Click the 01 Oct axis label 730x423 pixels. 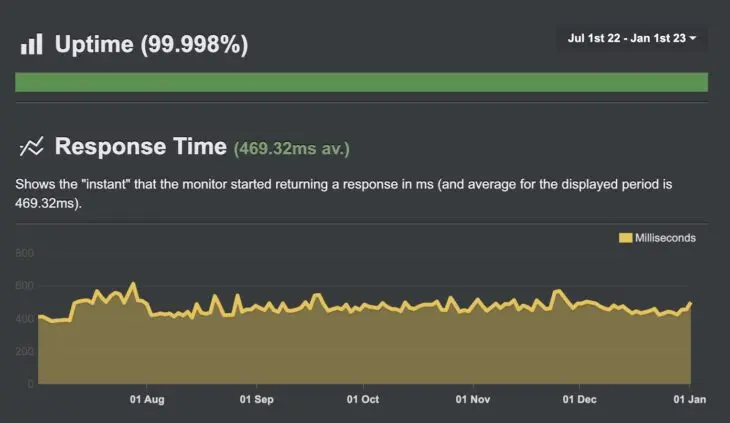tap(363, 399)
